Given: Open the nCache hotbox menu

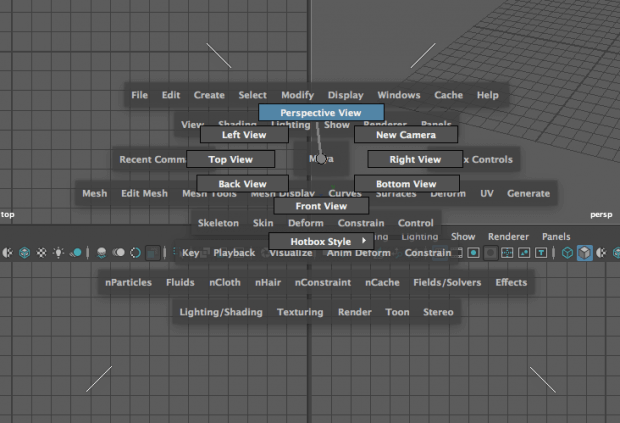Looking at the screenshot, I should tap(382, 282).
